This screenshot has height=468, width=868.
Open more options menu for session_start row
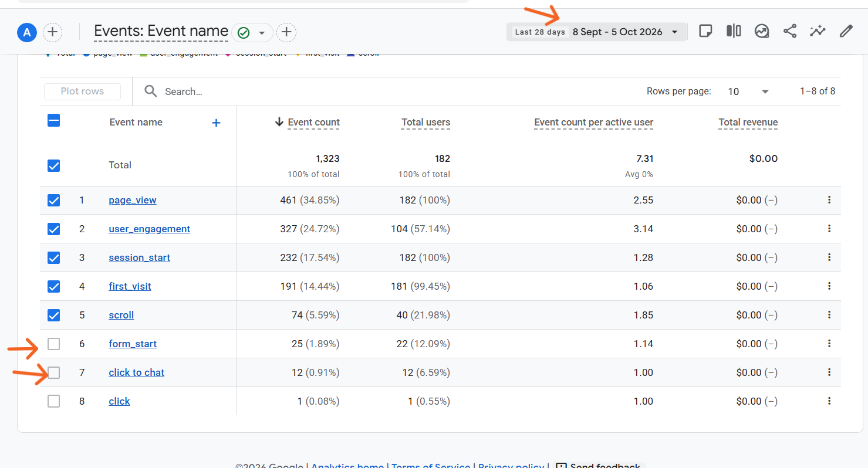click(x=829, y=257)
